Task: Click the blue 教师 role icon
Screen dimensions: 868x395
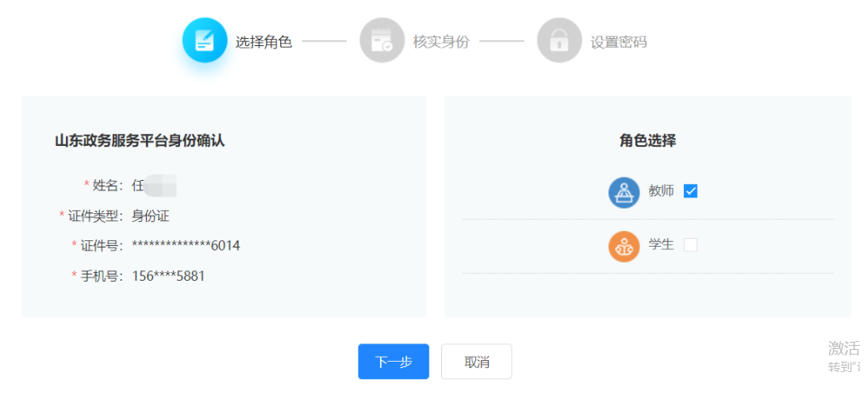Action: [624, 192]
